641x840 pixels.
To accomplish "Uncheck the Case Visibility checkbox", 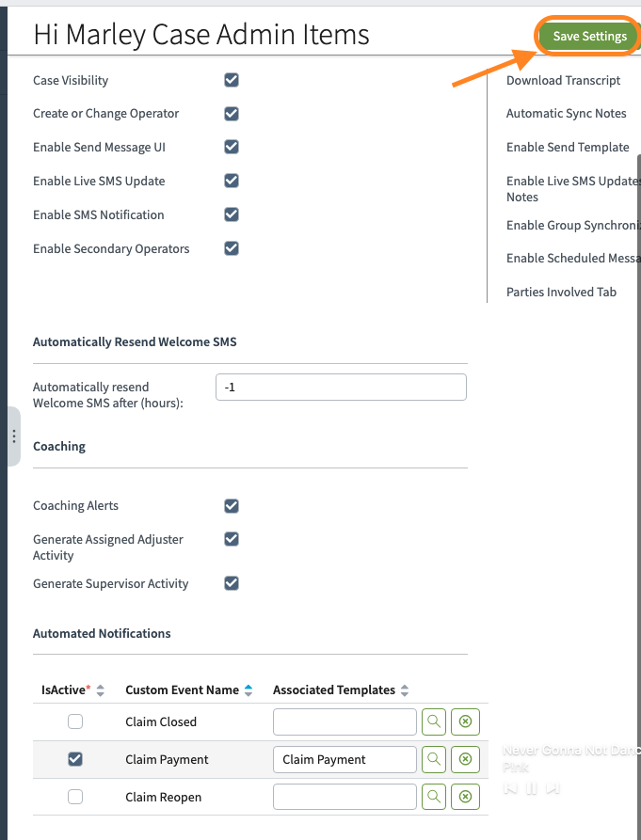I will [232, 80].
